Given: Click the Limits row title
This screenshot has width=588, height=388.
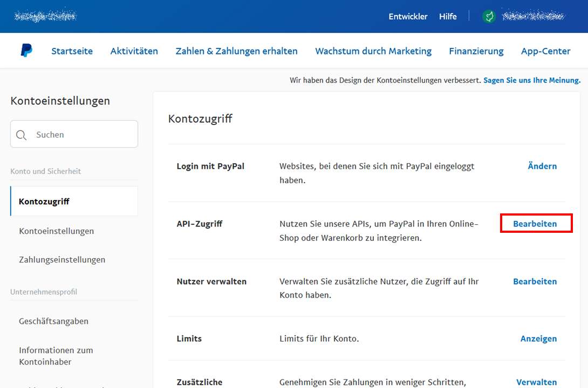Looking at the screenshot, I should coord(189,338).
